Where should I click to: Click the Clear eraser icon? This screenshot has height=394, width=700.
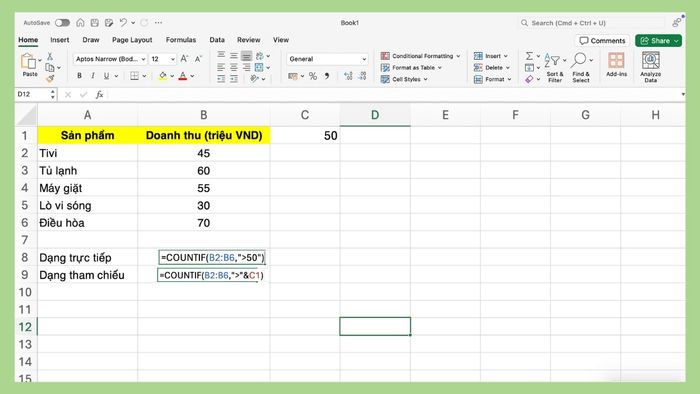coord(529,79)
